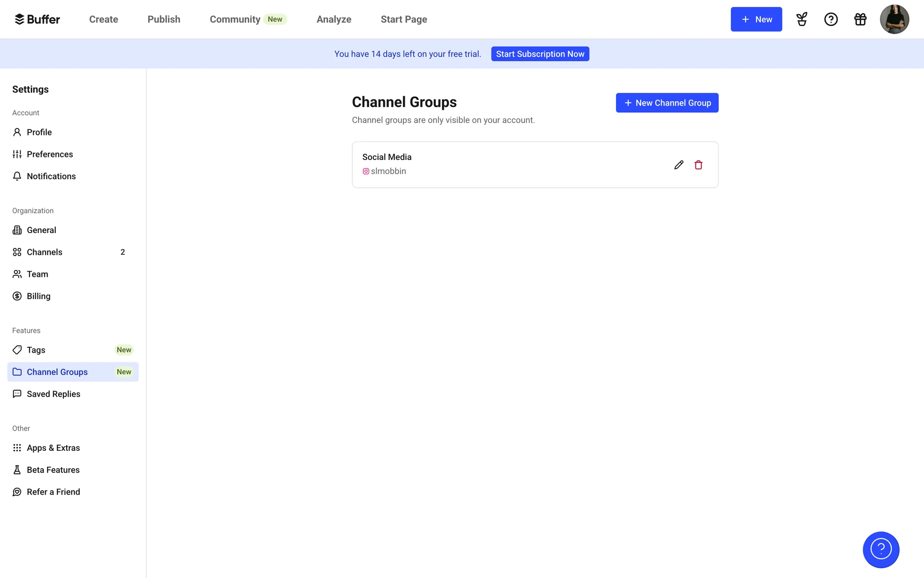Open Beta Features page

[53, 470]
